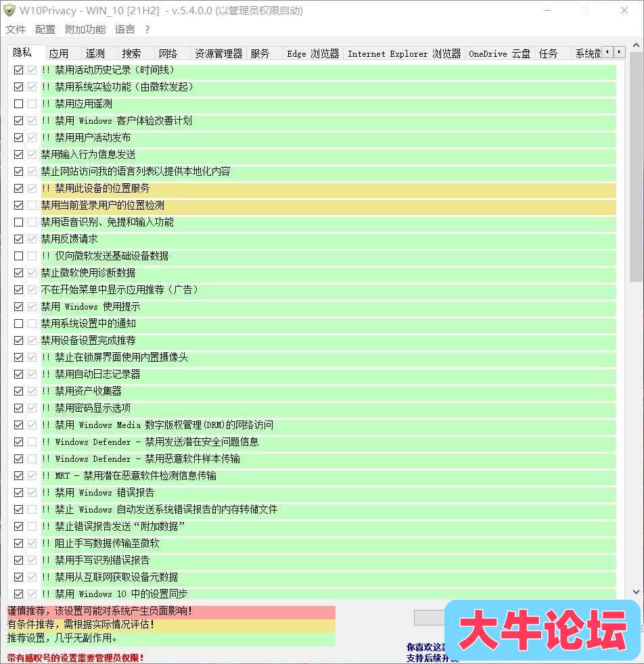The image size is (644, 664).
Task: Uncheck 禁用 Windows 客户体验改善计划
Action: (x=19, y=120)
